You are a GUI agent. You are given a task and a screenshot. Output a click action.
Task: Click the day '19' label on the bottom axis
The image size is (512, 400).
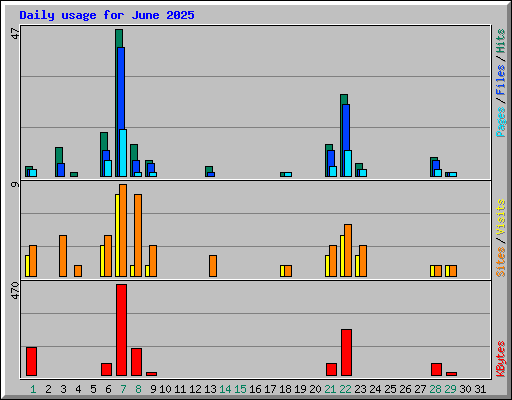300,389
